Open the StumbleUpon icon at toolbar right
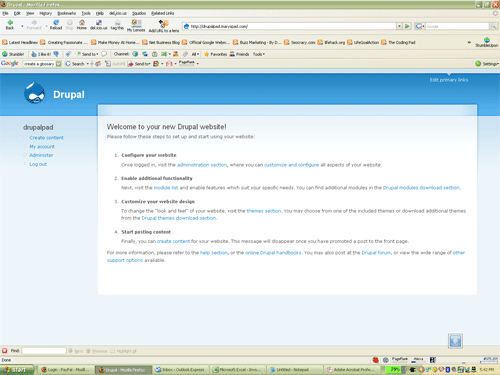500x375 pixels. (x=487, y=42)
